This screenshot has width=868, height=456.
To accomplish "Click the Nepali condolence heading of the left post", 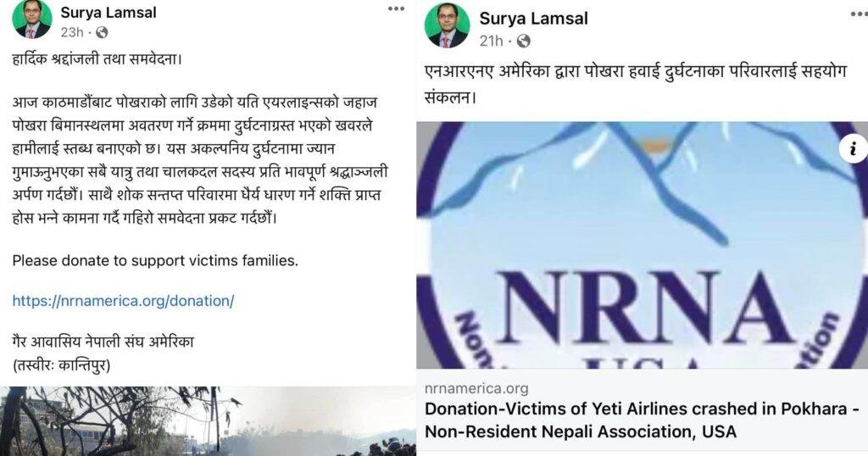I will pos(97,58).
